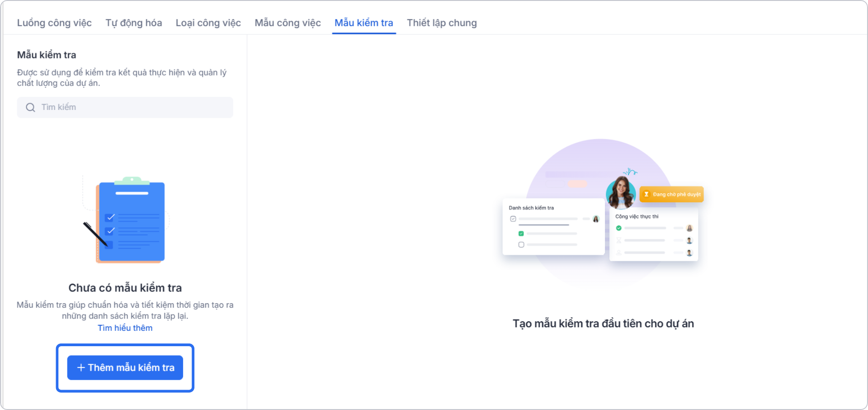Select the Luồng công việc tab

tap(54, 23)
